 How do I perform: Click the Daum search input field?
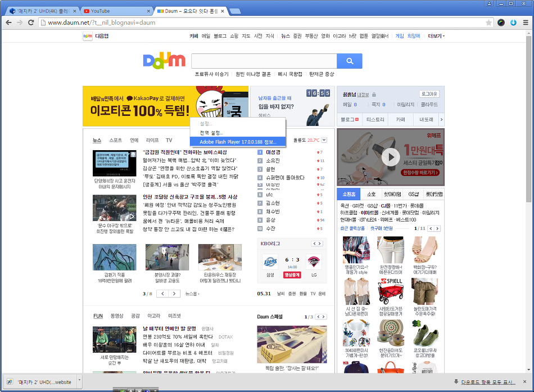[264, 61]
